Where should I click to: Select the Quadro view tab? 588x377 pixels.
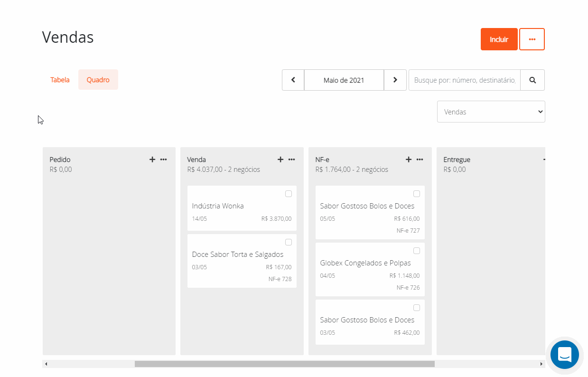[x=98, y=80]
